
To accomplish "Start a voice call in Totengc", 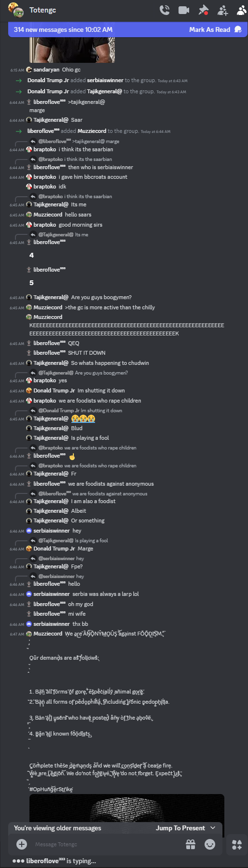I will pos(165,10).
